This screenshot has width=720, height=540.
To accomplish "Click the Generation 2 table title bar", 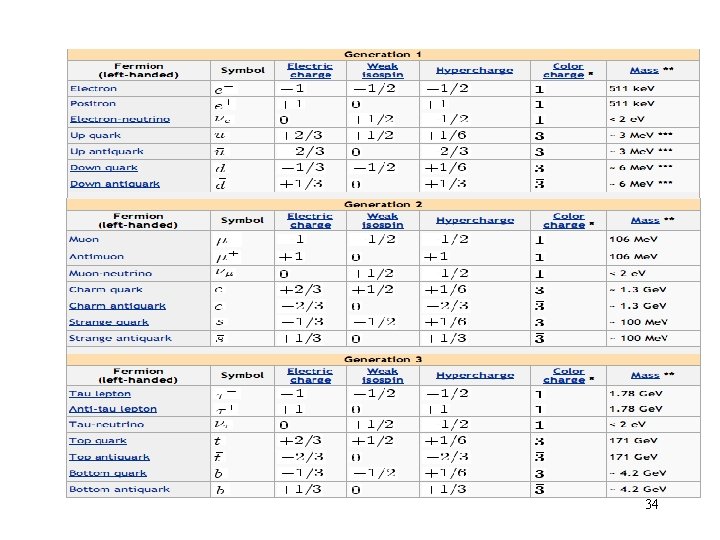I will pyautogui.click(x=383, y=204).
